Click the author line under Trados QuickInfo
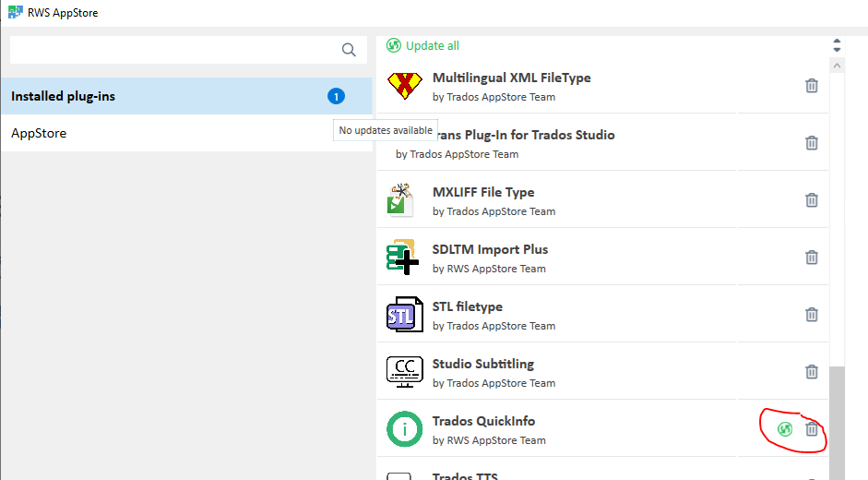This screenshot has width=868, height=480. click(x=489, y=440)
